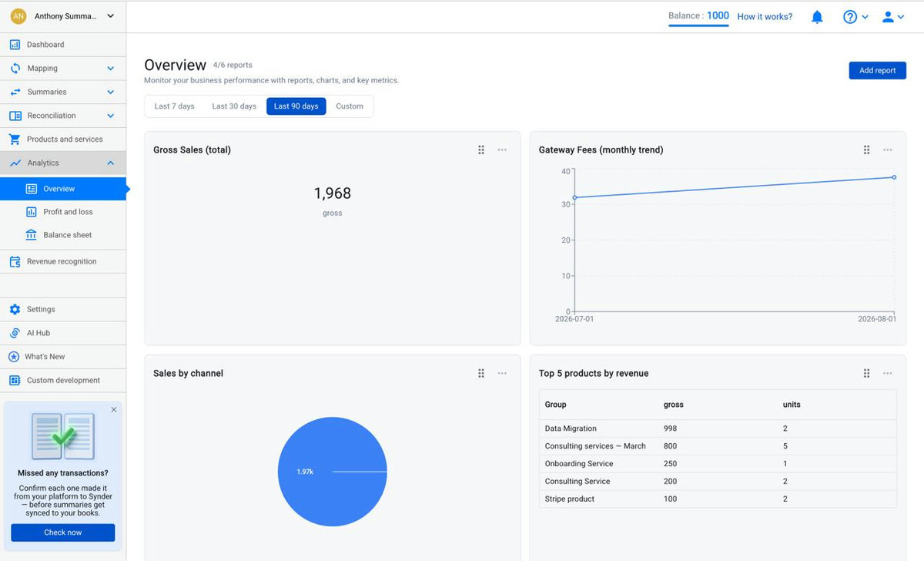Click the Mapping sync icon
The height and width of the screenshot is (561, 924).
[15, 69]
